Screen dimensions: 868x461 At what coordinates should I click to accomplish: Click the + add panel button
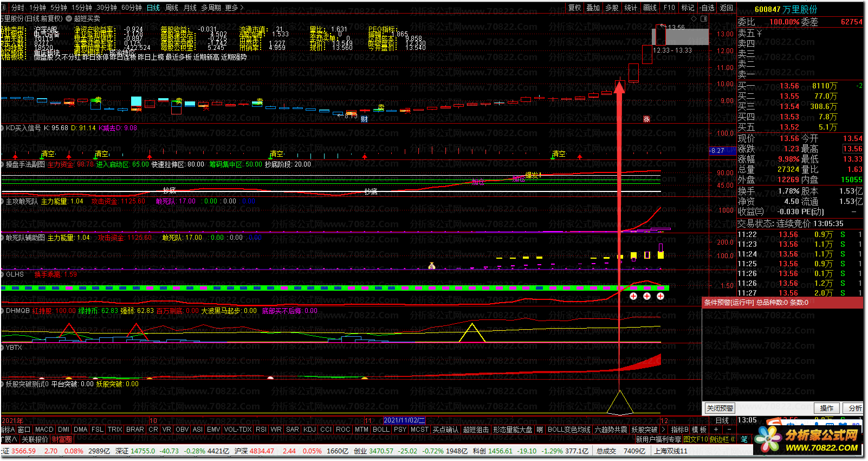(x=716, y=429)
